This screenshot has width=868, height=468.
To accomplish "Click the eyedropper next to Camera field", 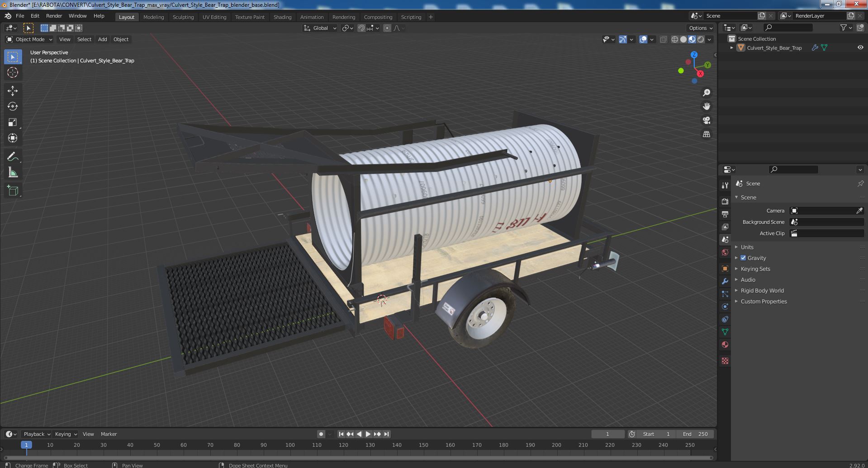I will pyautogui.click(x=859, y=211).
